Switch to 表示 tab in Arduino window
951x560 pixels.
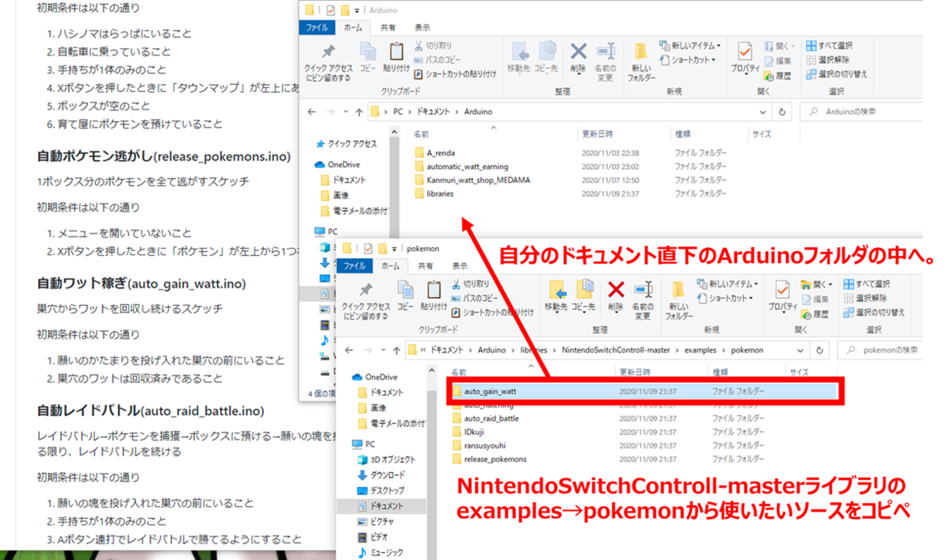tap(422, 27)
